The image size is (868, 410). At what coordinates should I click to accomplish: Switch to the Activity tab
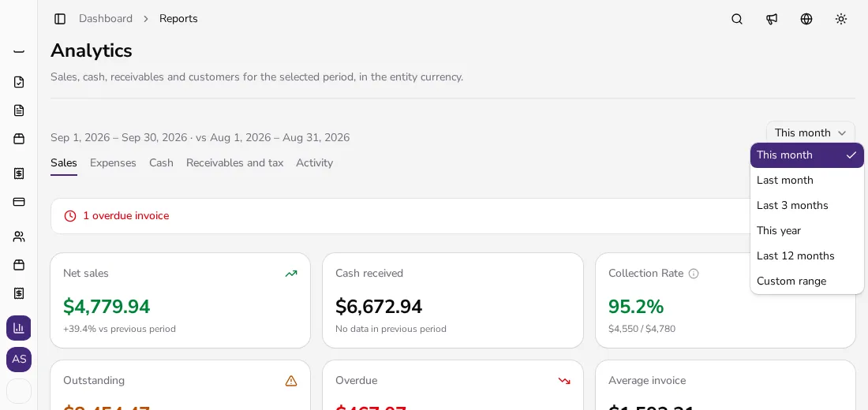(x=314, y=162)
